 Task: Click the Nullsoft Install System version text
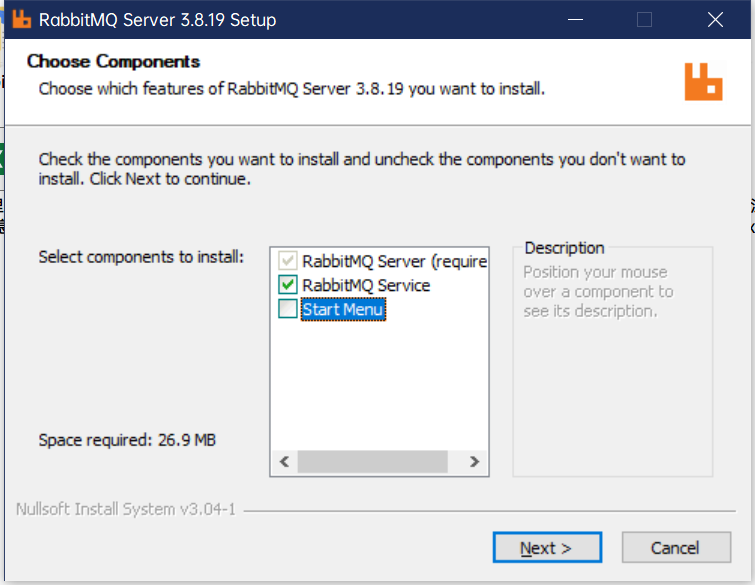click(126, 510)
